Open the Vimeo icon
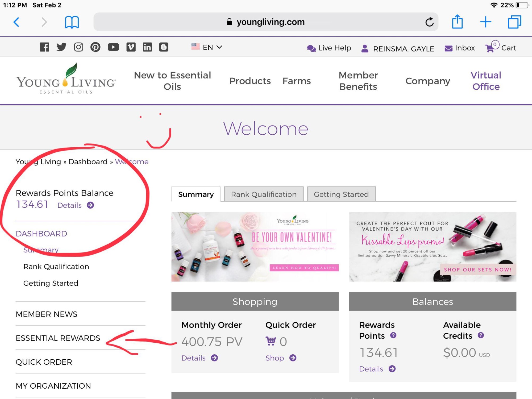This screenshot has height=399, width=532. 131,47
